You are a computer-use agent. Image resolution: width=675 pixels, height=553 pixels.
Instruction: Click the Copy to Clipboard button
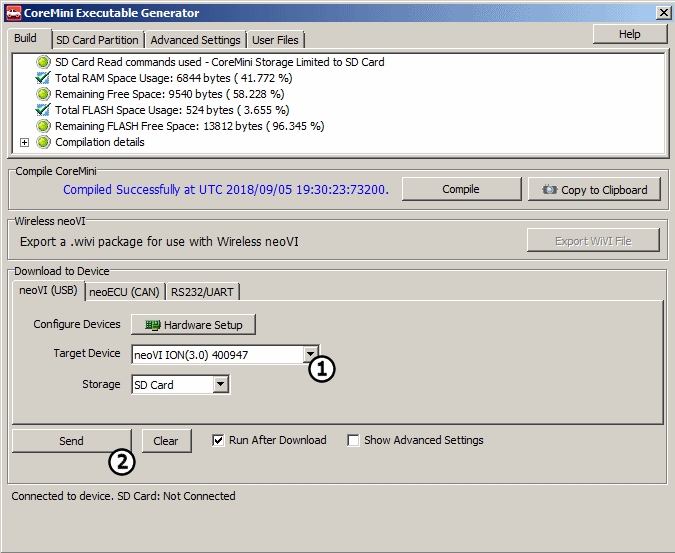click(594, 190)
